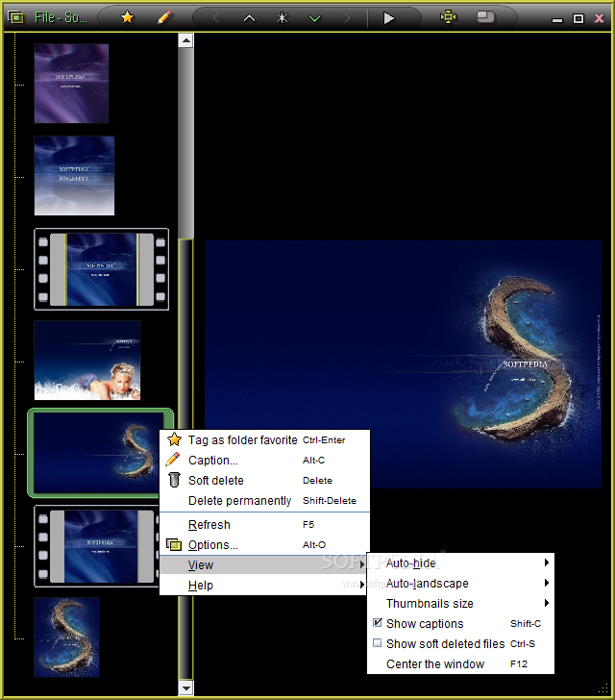Expand the Help submenu
This screenshot has width=615, height=700.
pos(264,586)
